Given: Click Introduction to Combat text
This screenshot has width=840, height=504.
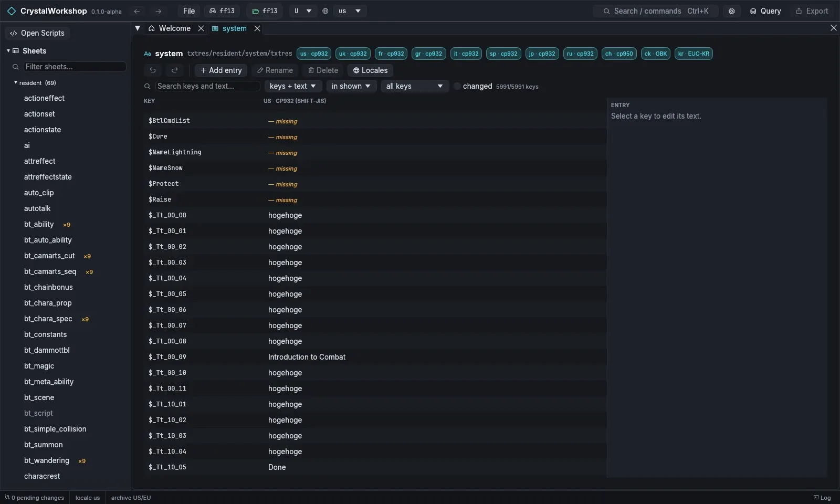Looking at the screenshot, I should (x=307, y=357).
